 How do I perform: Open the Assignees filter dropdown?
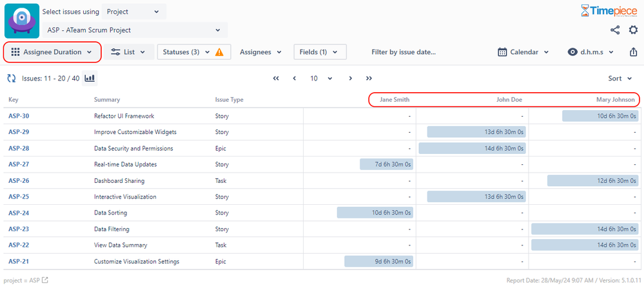[x=261, y=52]
